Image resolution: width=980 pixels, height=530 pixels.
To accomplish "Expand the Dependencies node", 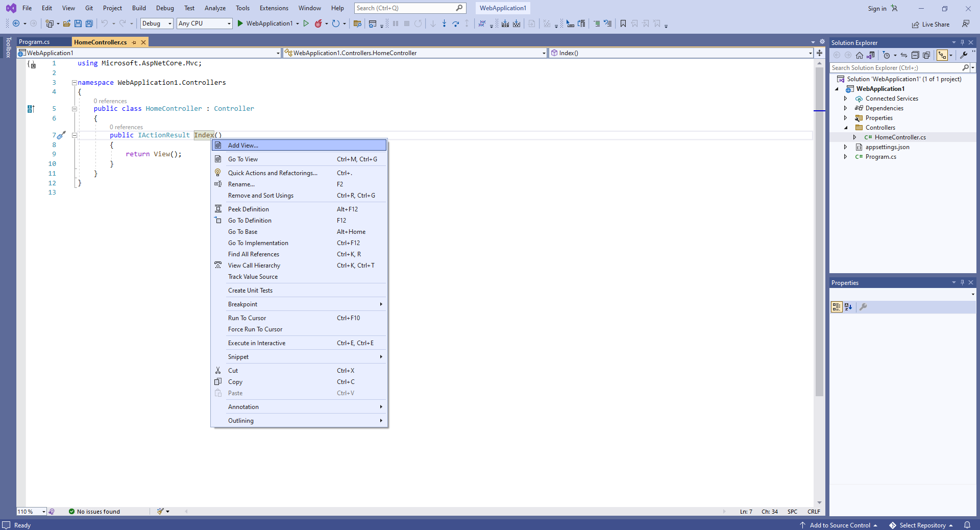I will [845, 108].
